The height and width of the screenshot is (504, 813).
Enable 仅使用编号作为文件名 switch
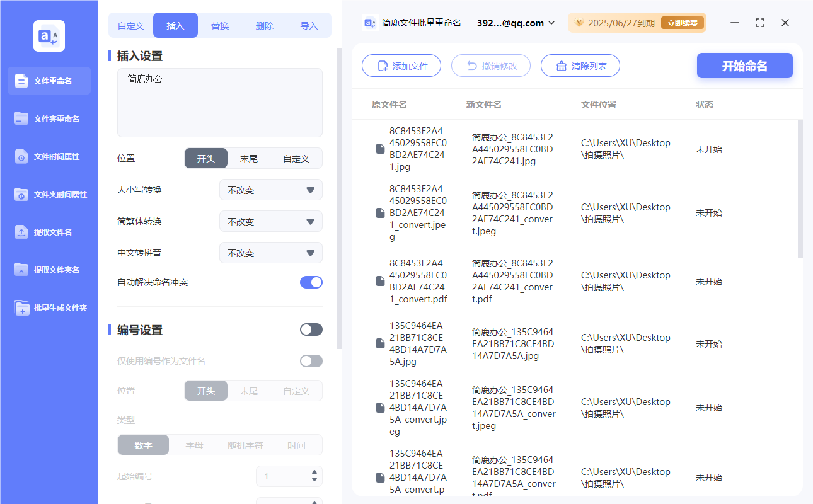click(311, 360)
